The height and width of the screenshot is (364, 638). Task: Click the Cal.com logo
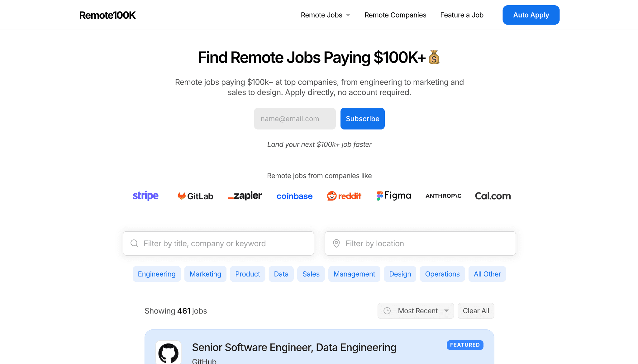(x=493, y=196)
